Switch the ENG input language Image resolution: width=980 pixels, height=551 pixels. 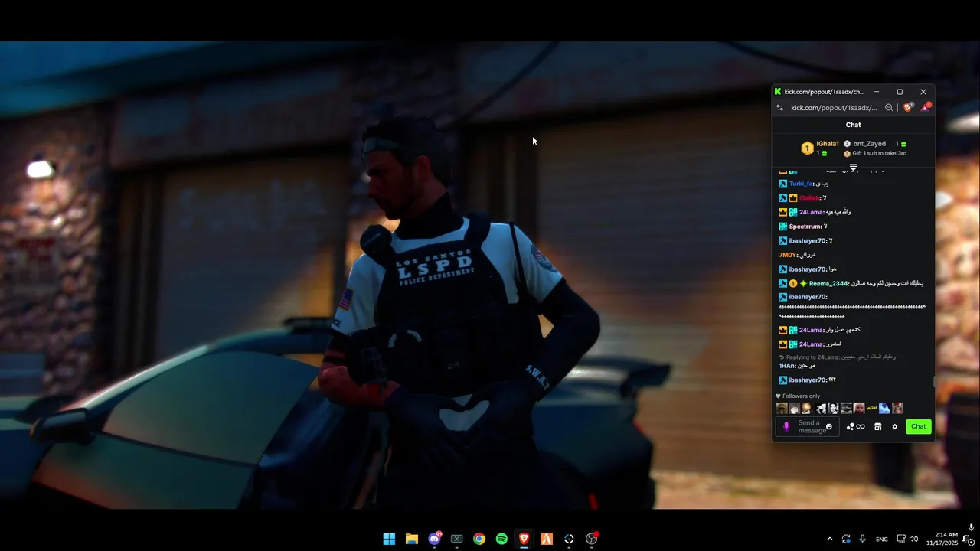pyautogui.click(x=882, y=540)
